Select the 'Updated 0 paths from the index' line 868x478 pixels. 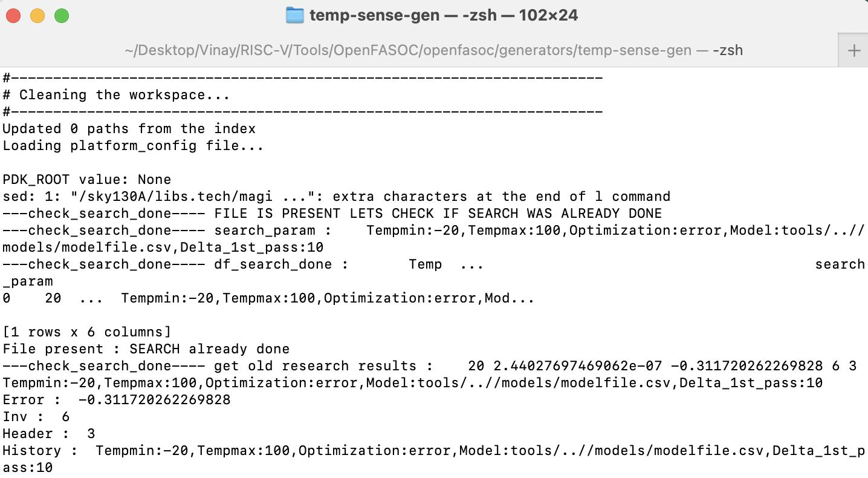click(x=129, y=128)
